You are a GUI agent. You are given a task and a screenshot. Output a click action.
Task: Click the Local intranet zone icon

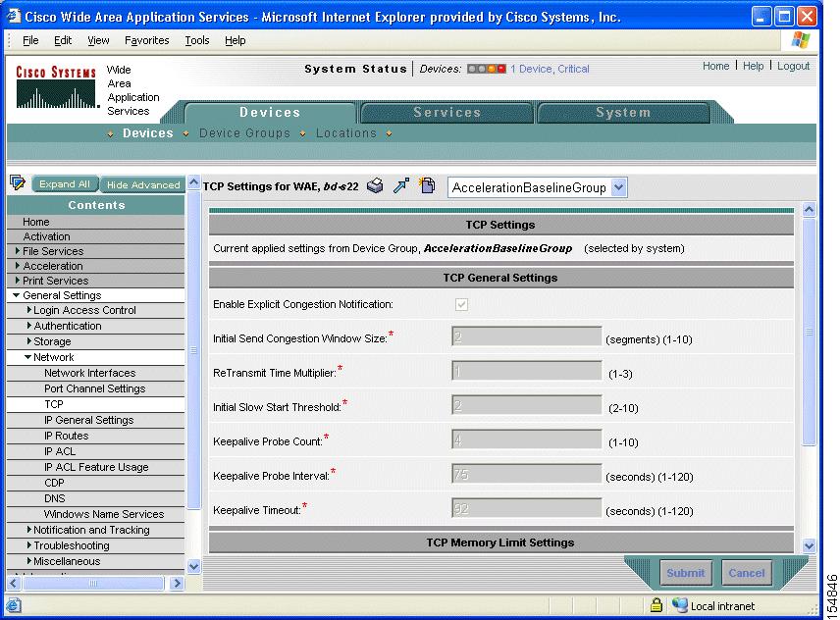click(680, 605)
